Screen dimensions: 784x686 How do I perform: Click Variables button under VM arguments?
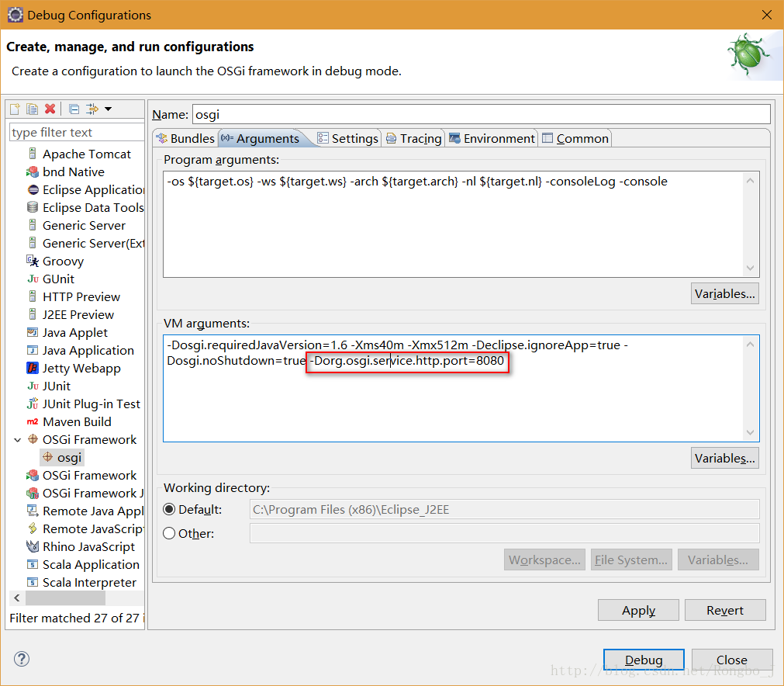(x=724, y=459)
